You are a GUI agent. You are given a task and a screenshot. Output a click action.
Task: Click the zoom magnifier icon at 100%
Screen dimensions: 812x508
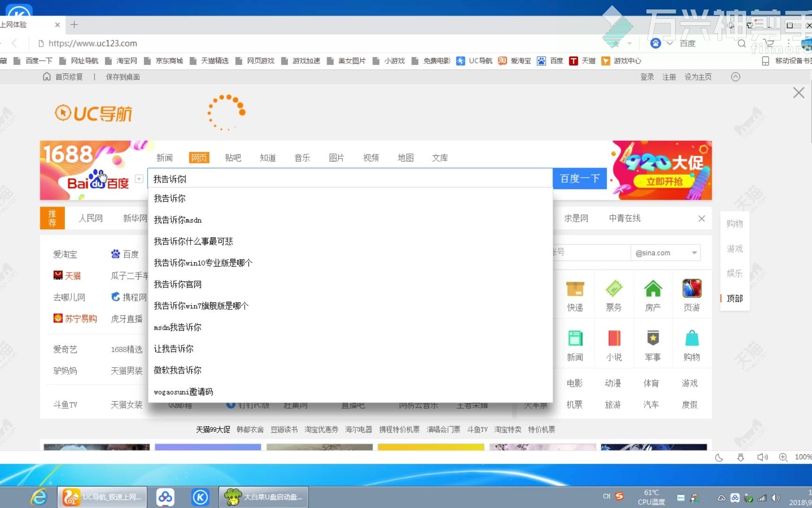point(783,457)
